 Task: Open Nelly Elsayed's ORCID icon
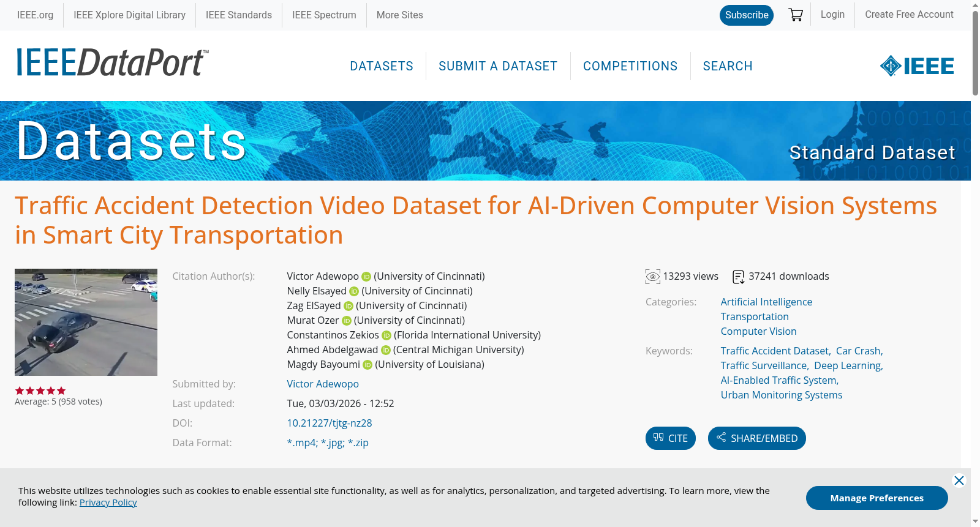click(354, 291)
